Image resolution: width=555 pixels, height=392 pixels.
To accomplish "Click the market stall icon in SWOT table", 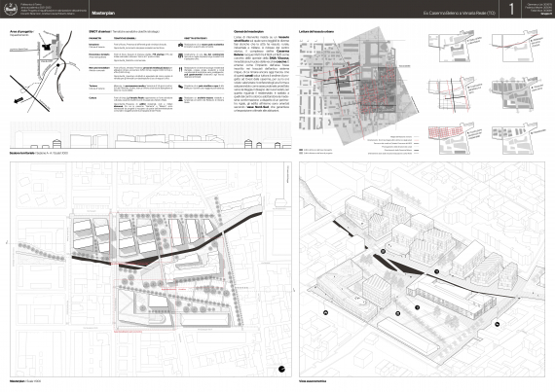I will (180, 55).
